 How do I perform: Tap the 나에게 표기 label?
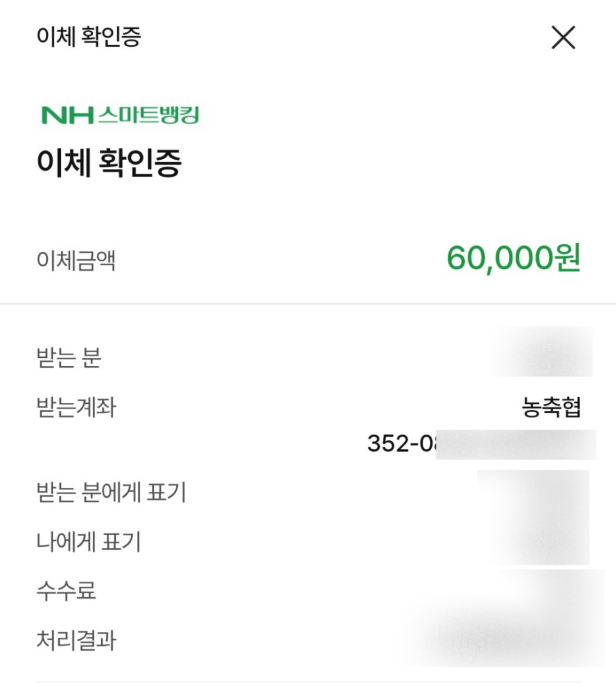point(89,542)
